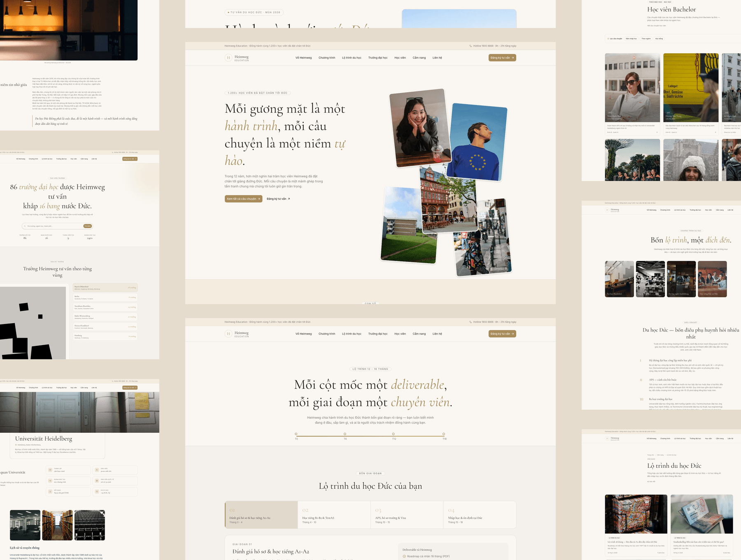The image size is (741, 560).
Task: Click the filter icon beside 'Lọc câu chuyện'
Action: coord(608,39)
